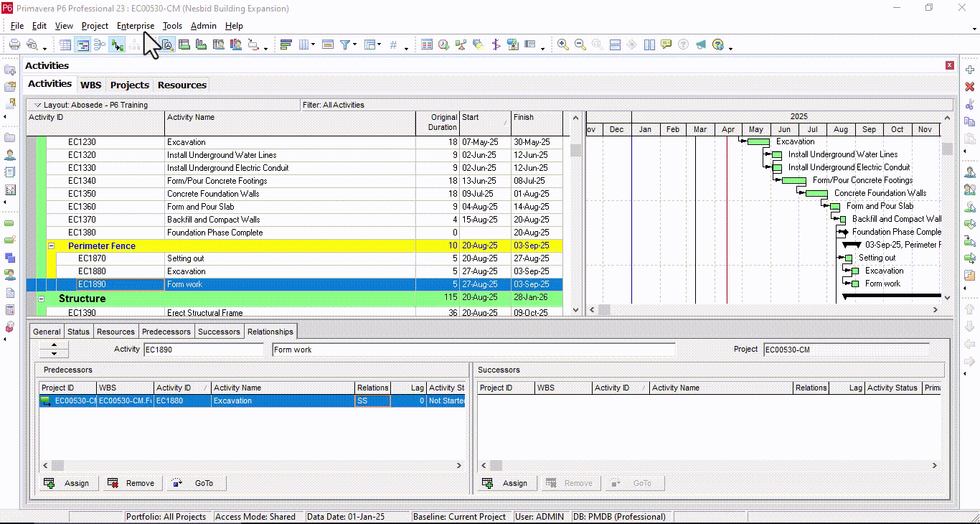
Task: Click the Schedule clock icon
Action: tap(444, 45)
